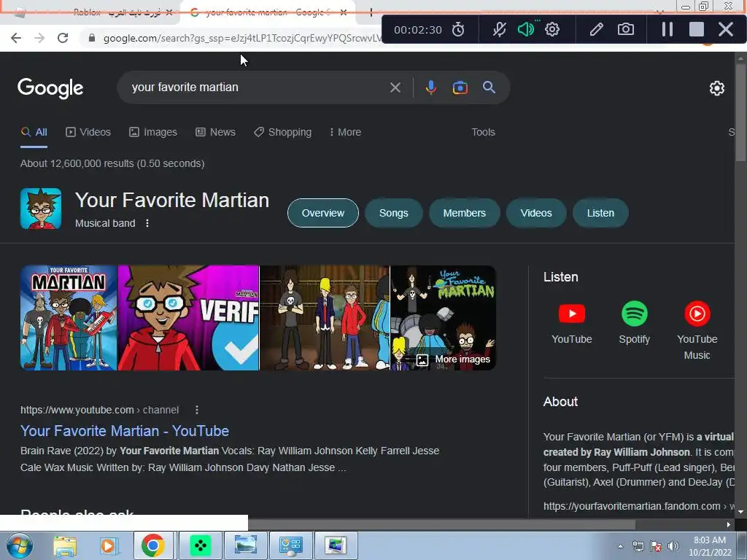
Task: Select the Songs chip
Action: click(393, 213)
